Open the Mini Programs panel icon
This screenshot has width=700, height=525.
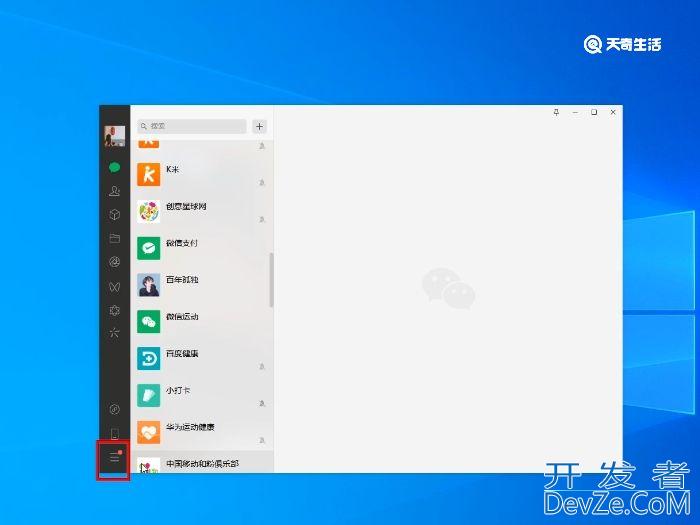click(x=115, y=409)
